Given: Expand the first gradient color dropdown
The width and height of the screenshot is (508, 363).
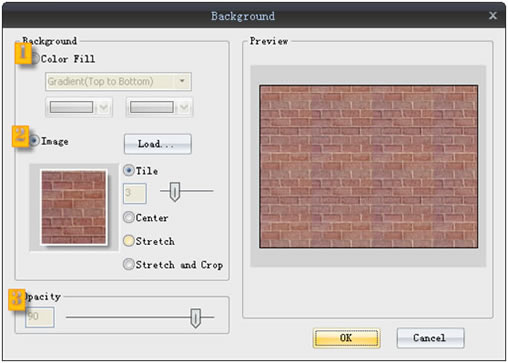Looking at the screenshot, I should pos(104,107).
